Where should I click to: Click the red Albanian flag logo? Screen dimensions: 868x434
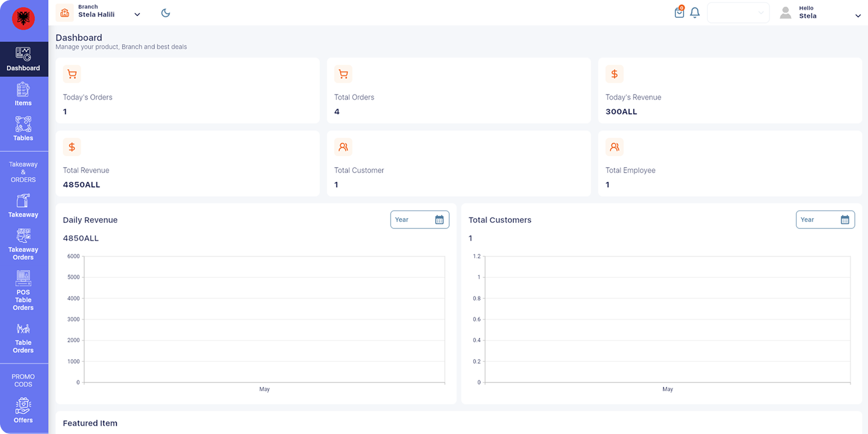click(23, 19)
